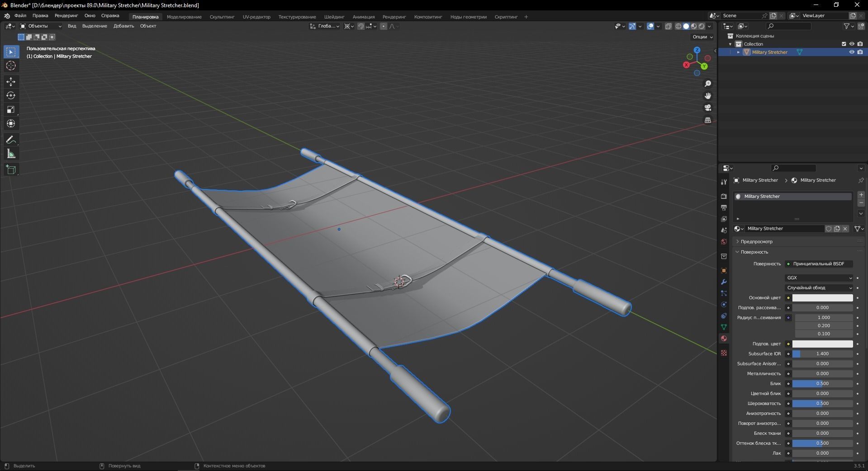The image size is (868, 471).
Task: Select the Move tool
Action: tap(11, 82)
